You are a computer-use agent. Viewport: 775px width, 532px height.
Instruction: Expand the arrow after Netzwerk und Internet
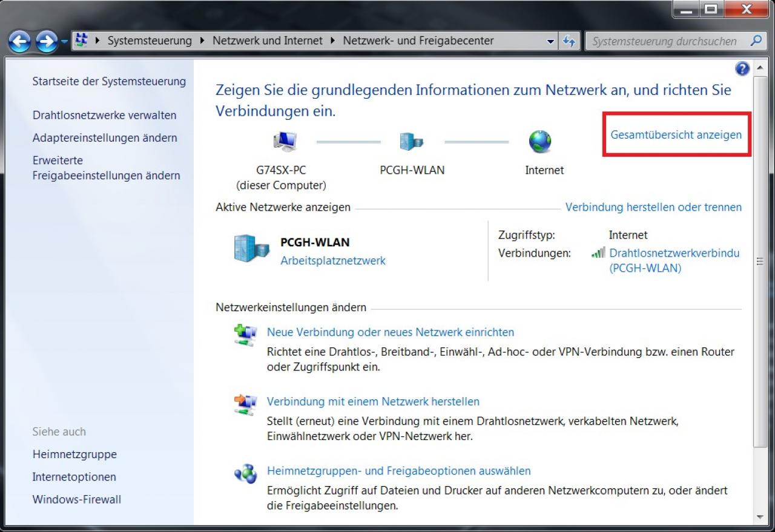tap(333, 41)
